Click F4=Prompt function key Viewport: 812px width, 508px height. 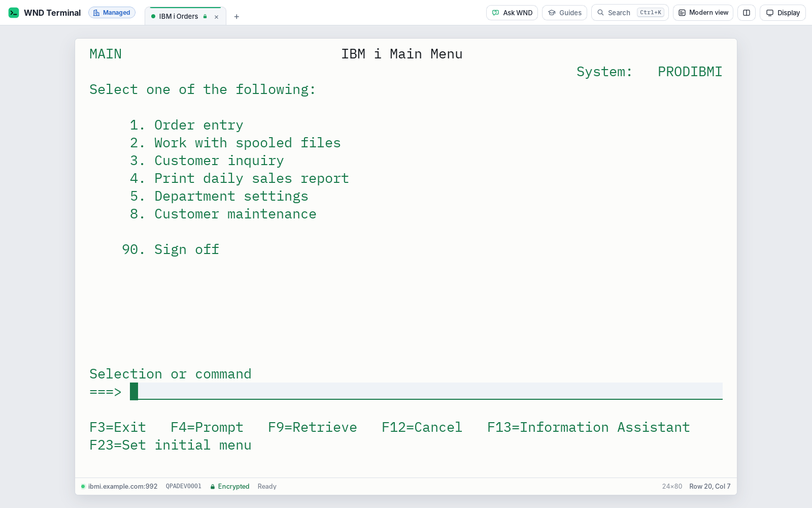click(x=207, y=427)
